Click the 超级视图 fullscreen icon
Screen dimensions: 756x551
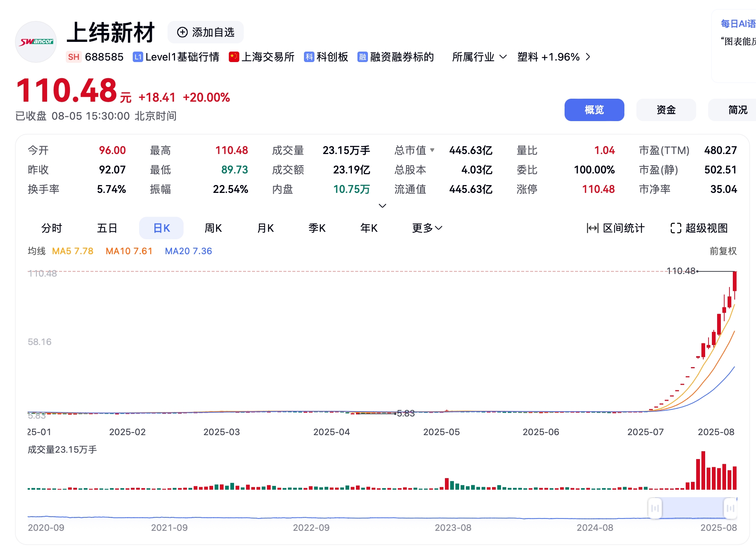(676, 228)
